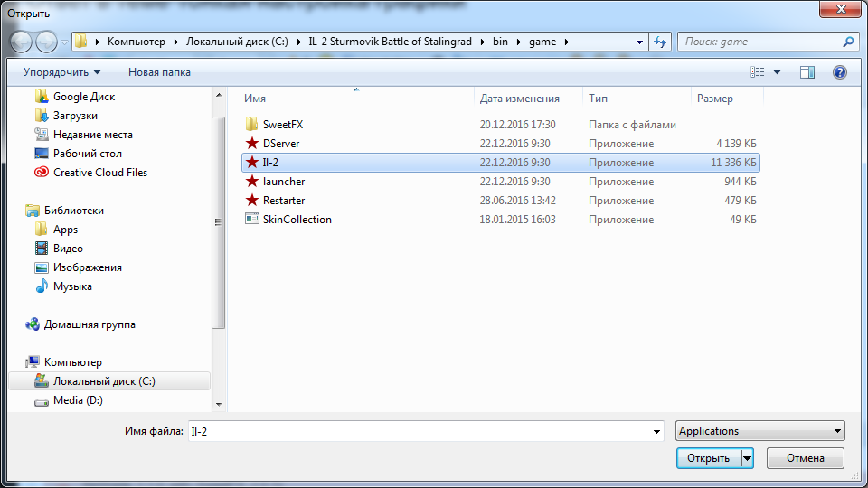Open the Applications file type dropdown
Image resolution: width=868 pixels, height=488 pixels.
pos(760,430)
